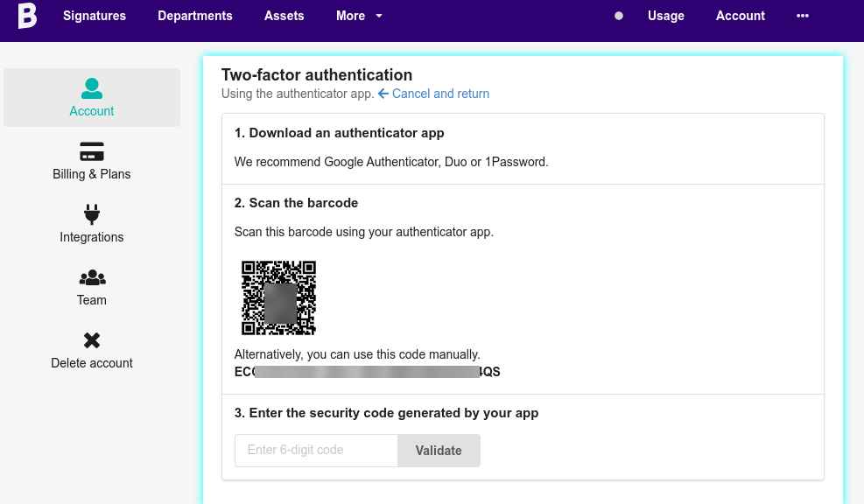Click the Team group icon

coord(92,277)
